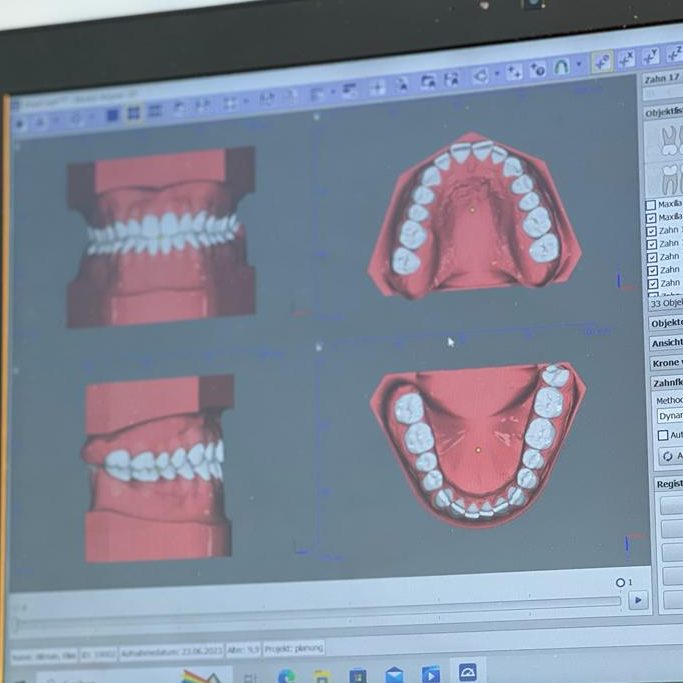The height and width of the screenshot is (683, 683).
Task: Toggle the first Zahn checkbox
Action: [651, 230]
